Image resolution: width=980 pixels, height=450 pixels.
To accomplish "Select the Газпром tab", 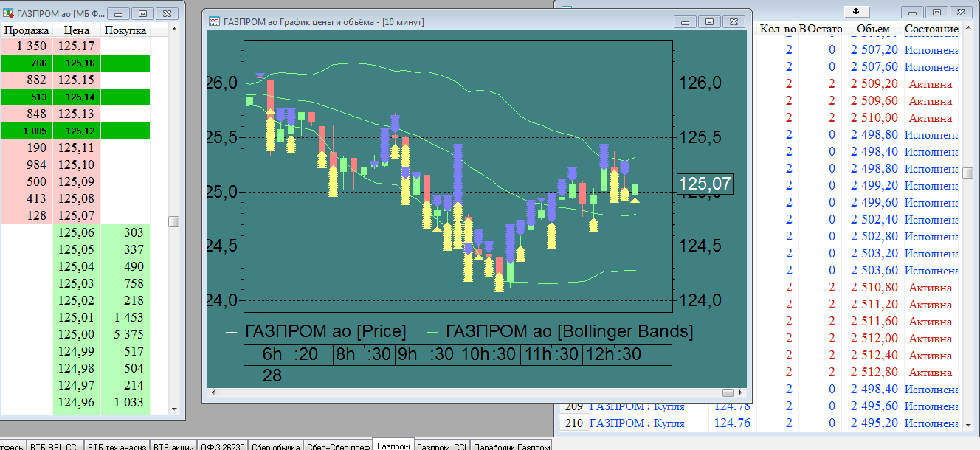I will coord(393,445).
